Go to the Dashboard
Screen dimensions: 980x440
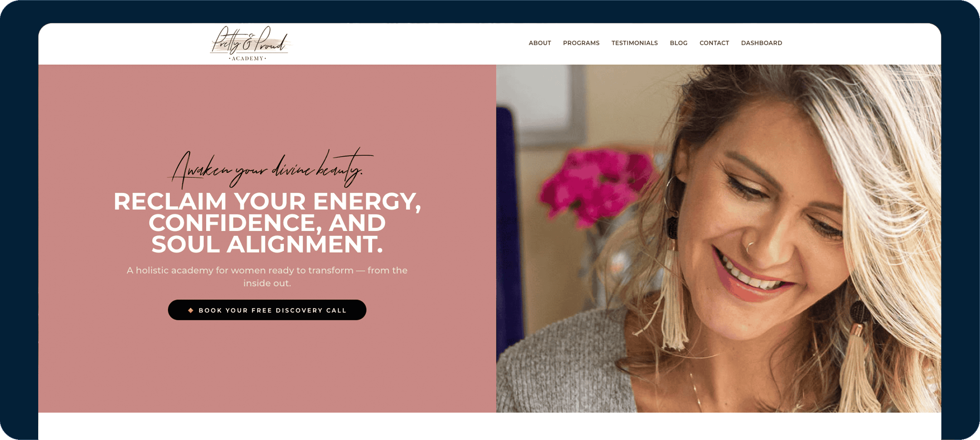(x=762, y=43)
